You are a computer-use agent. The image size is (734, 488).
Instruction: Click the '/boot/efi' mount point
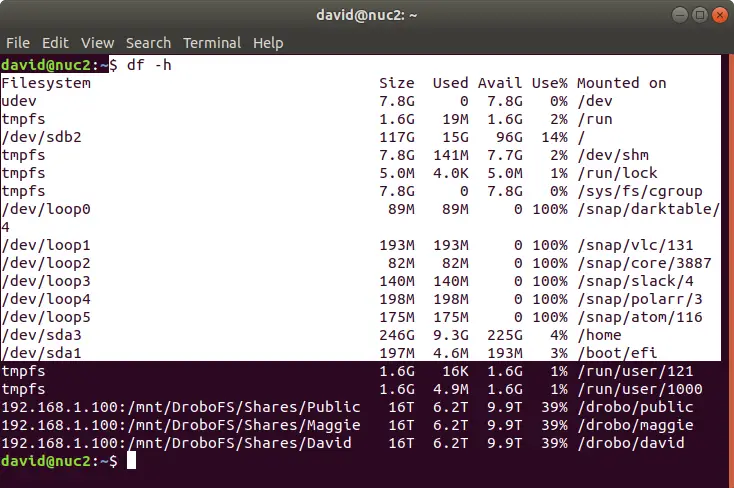(x=617, y=353)
